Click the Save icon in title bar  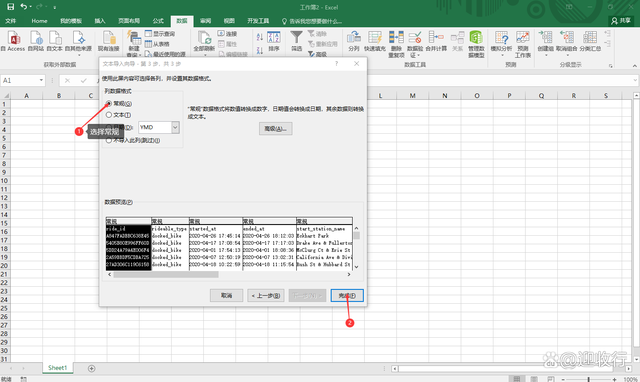pos(11,7)
